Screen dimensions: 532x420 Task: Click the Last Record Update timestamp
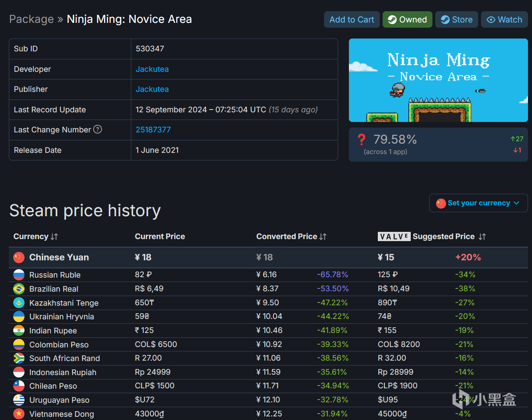[226, 110]
